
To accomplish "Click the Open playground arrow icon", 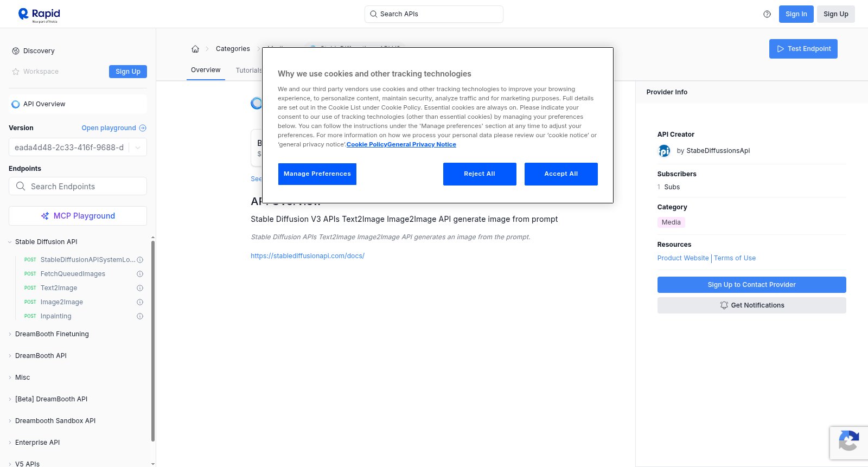I will (x=143, y=128).
